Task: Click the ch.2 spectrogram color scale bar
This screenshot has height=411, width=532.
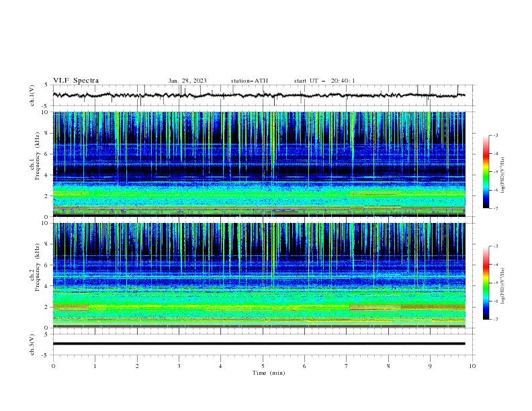Action: pyautogui.click(x=486, y=283)
